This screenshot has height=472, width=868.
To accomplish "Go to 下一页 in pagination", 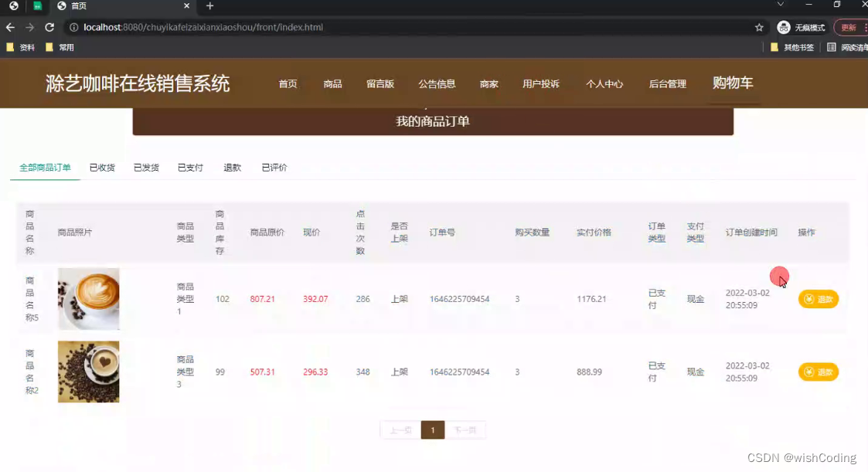I will (465, 430).
